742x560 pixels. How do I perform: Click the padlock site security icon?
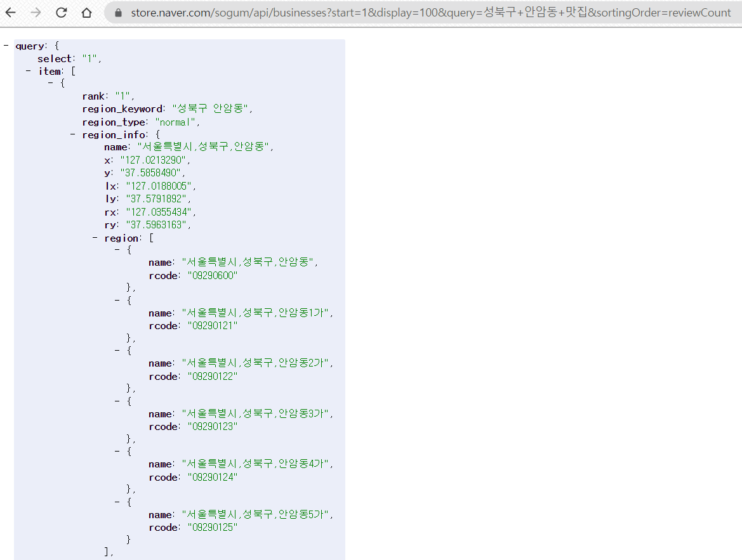(120, 12)
